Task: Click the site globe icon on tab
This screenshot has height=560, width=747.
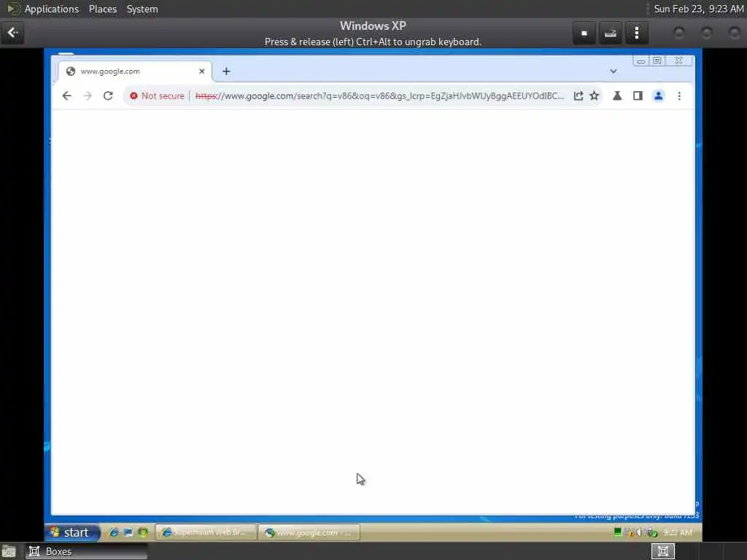Action: (x=71, y=71)
